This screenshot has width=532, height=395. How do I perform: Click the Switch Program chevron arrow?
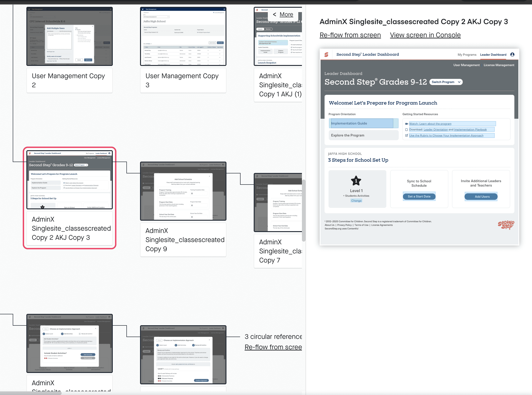(459, 82)
